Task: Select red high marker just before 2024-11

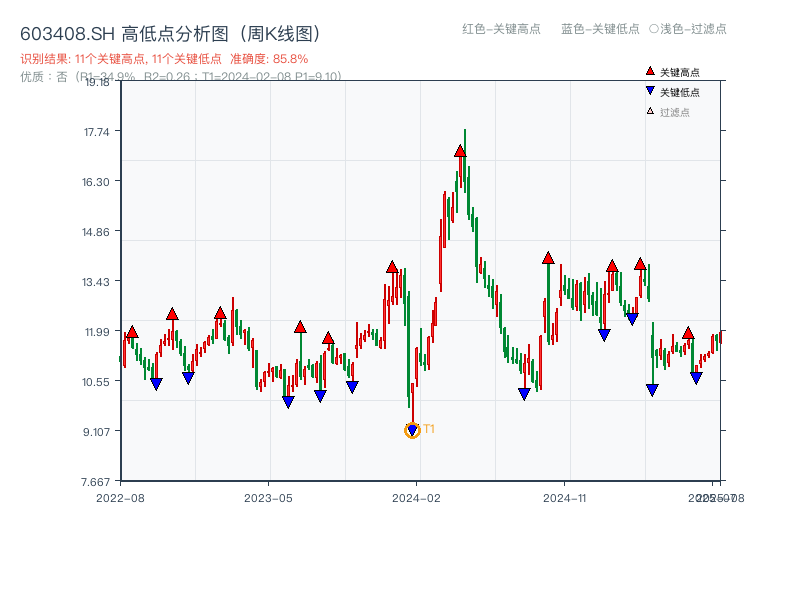Action: pos(548,258)
